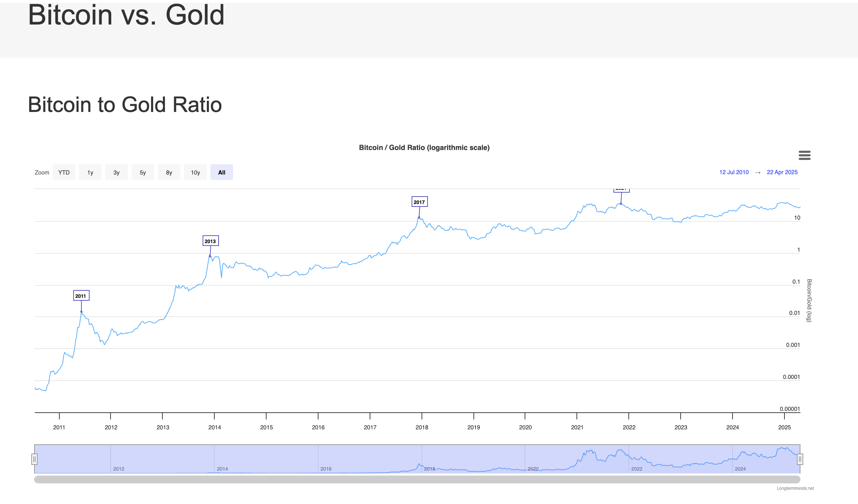Viewport: 858px width, 504px height.
Task: Select the 3y zoom range
Action: (117, 172)
